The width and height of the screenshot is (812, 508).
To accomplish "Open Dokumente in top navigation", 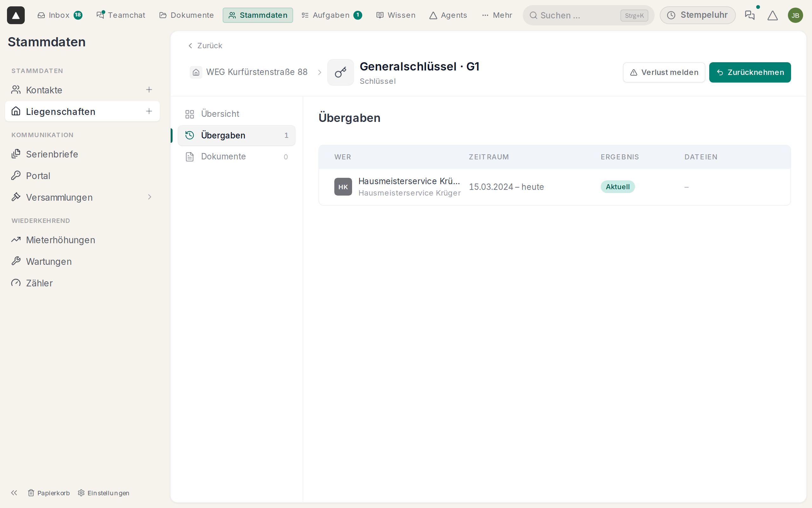I will click(x=186, y=15).
